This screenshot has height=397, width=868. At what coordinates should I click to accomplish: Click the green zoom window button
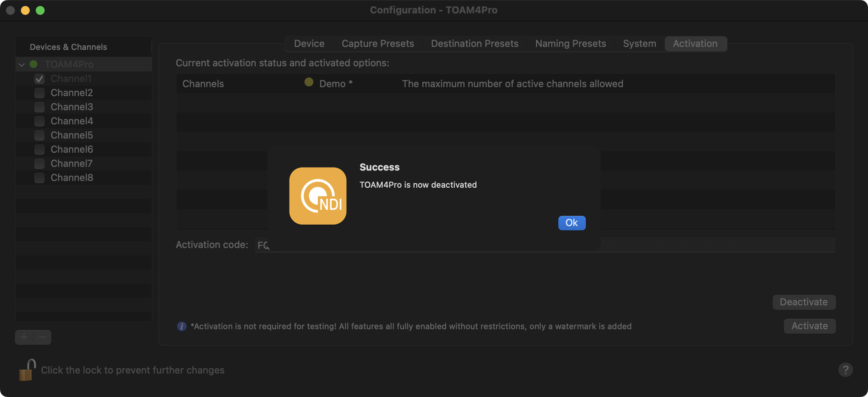pos(40,10)
